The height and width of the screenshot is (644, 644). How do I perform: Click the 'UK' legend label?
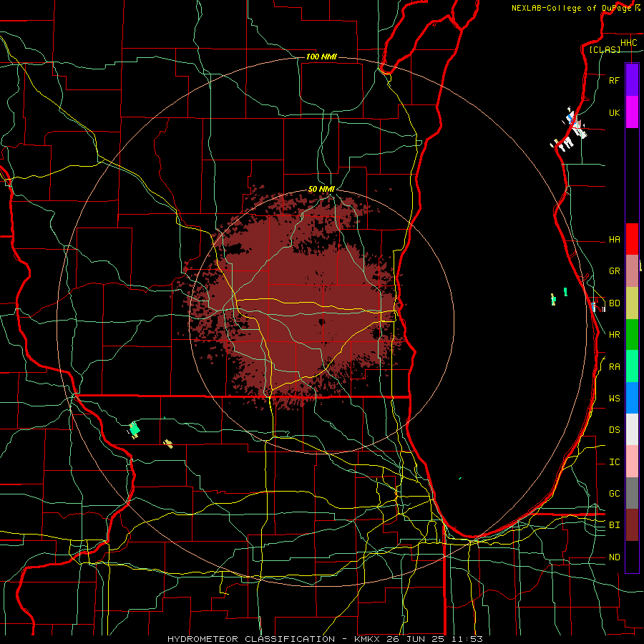point(615,112)
